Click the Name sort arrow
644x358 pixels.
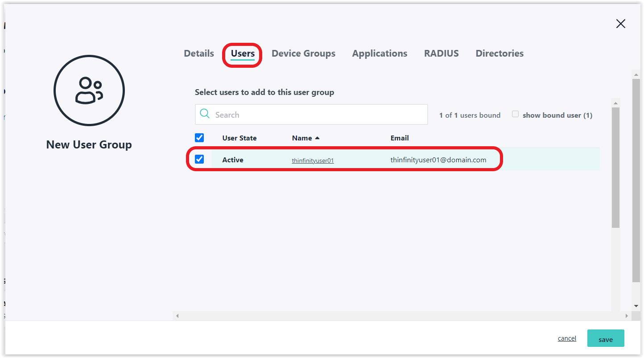(318, 138)
